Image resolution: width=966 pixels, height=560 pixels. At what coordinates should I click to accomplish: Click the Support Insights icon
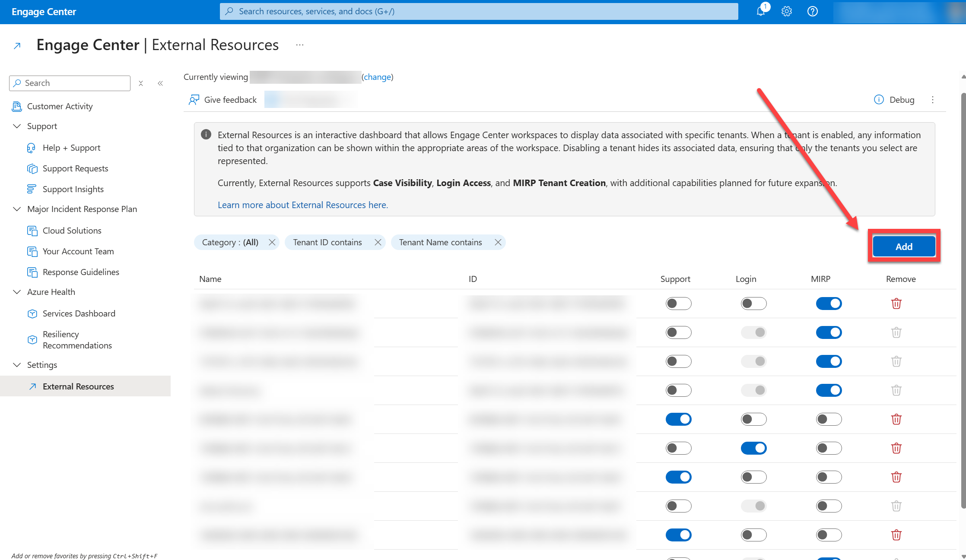(x=32, y=189)
